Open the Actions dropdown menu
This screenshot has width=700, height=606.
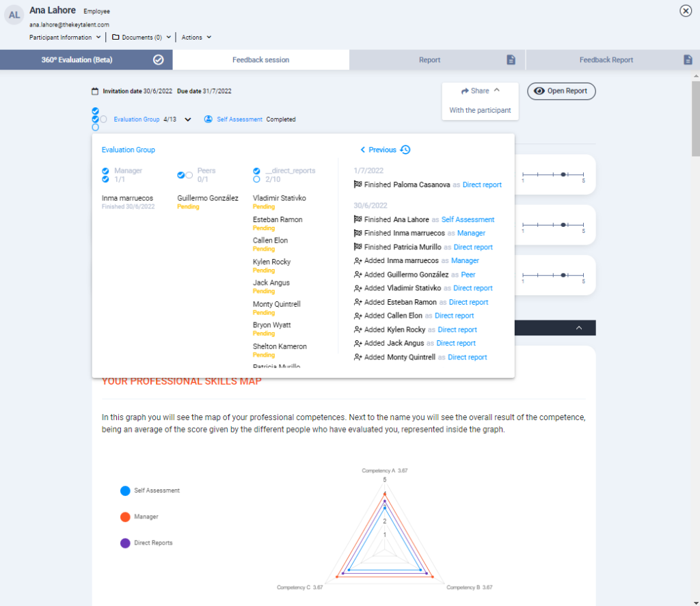(x=196, y=38)
